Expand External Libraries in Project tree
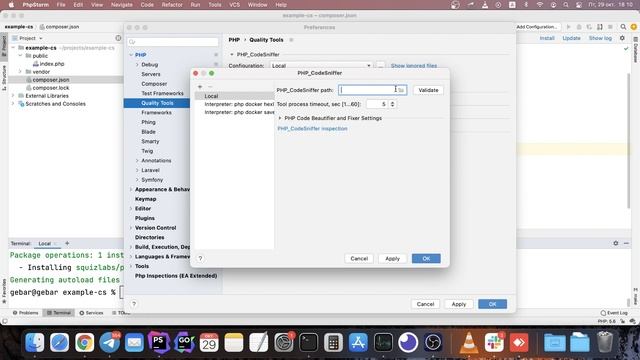640x360 pixels. [13, 96]
